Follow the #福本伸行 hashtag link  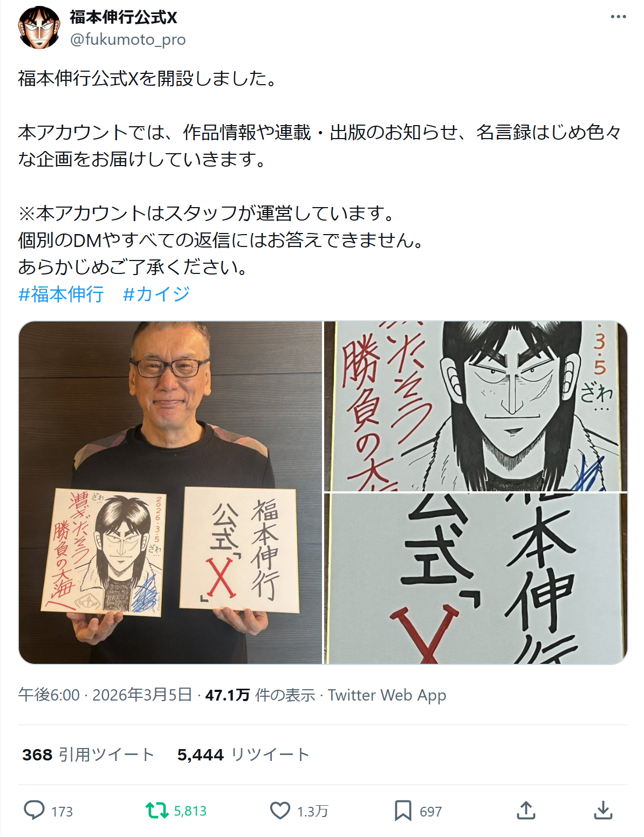coord(61,294)
